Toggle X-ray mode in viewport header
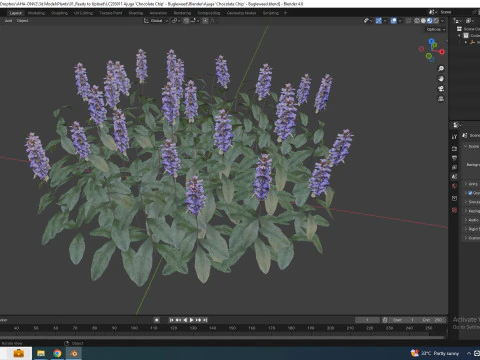This screenshot has height=360, width=480. [x=408, y=21]
